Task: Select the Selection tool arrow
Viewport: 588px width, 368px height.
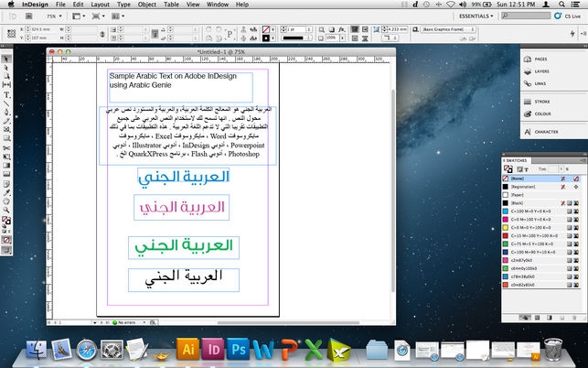Action: (x=6, y=59)
